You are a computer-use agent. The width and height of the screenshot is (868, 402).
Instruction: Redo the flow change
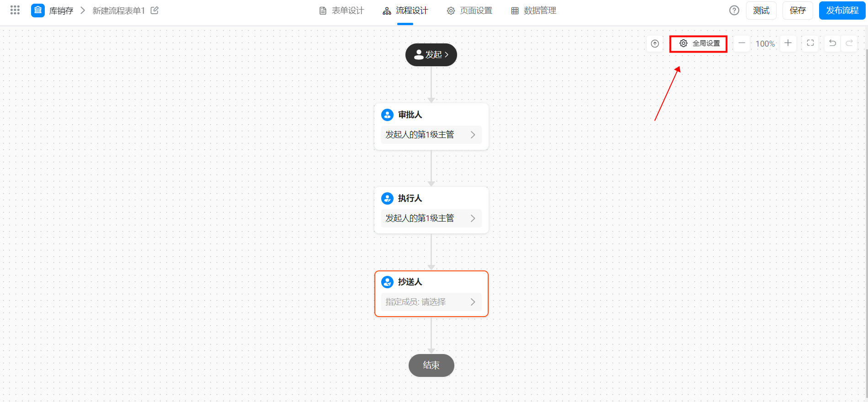849,43
